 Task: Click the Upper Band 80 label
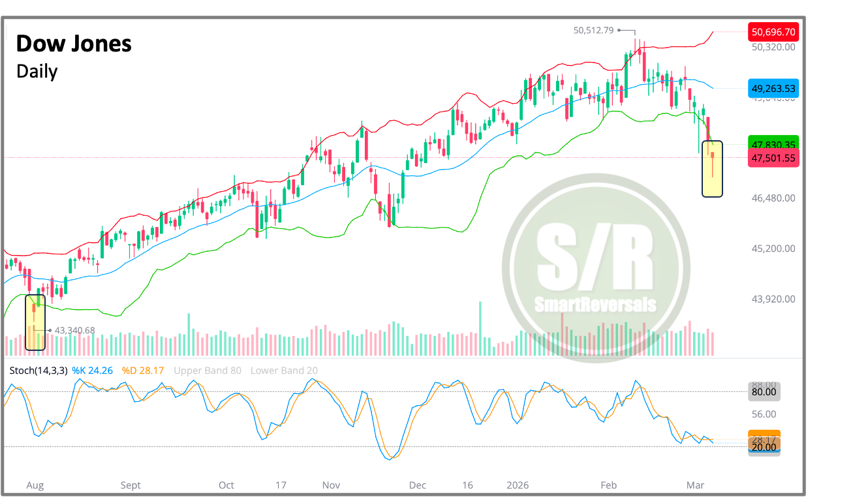pyautogui.click(x=208, y=370)
